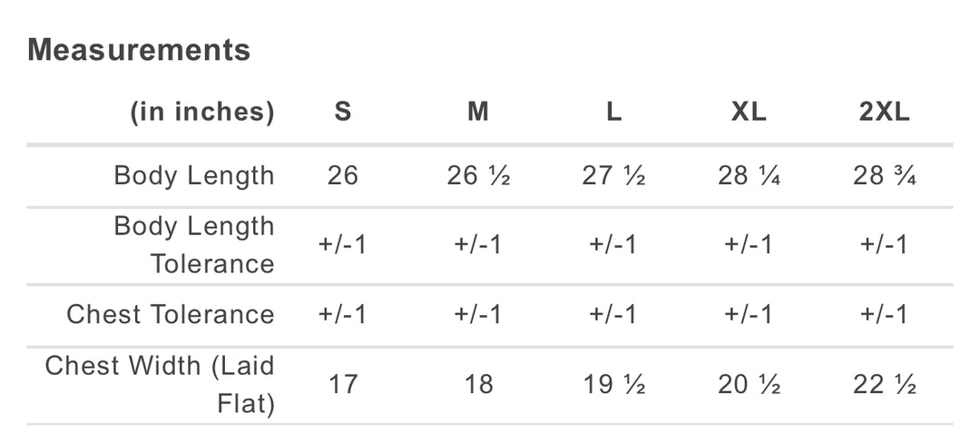Click the Measurements heading
980x443 pixels.
139,49
